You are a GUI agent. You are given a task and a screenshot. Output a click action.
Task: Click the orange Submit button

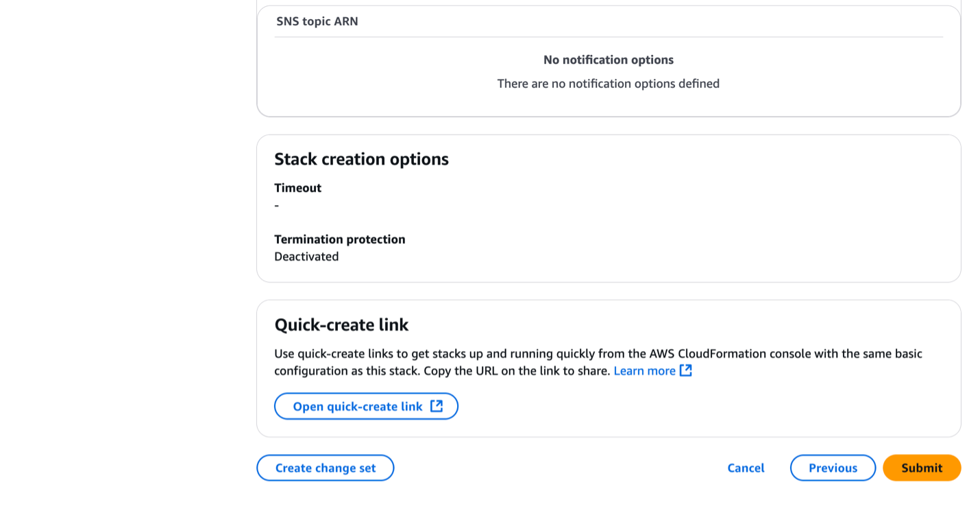921,468
